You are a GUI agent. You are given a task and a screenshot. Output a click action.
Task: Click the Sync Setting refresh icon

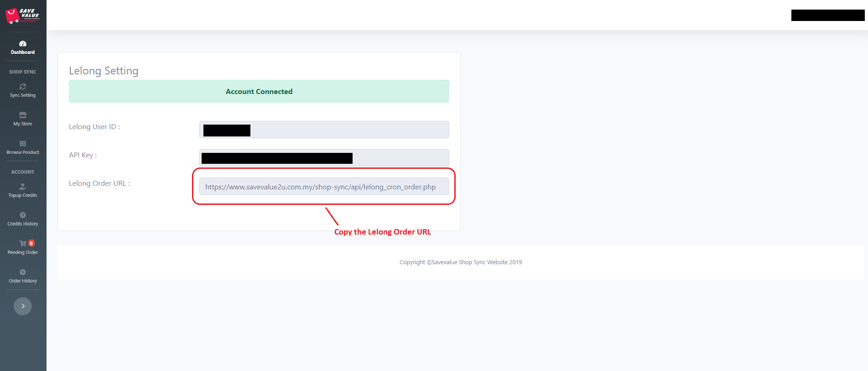click(23, 87)
